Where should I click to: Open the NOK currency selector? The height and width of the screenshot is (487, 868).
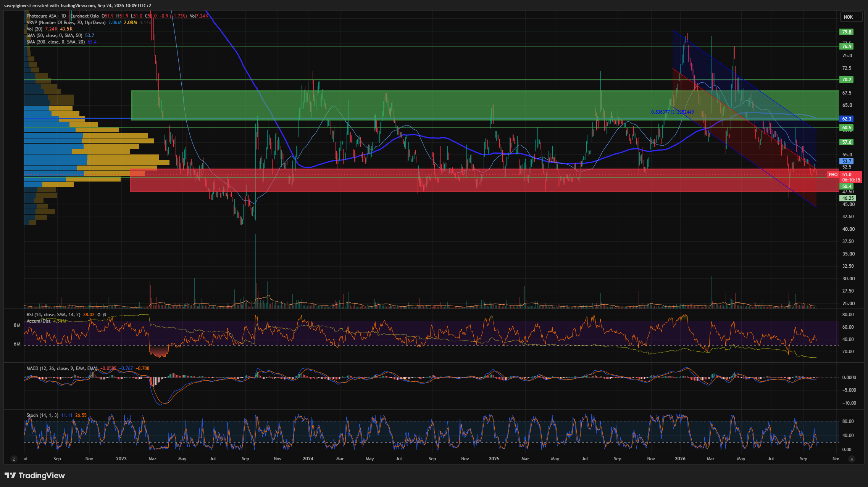[x=851, y=17]
